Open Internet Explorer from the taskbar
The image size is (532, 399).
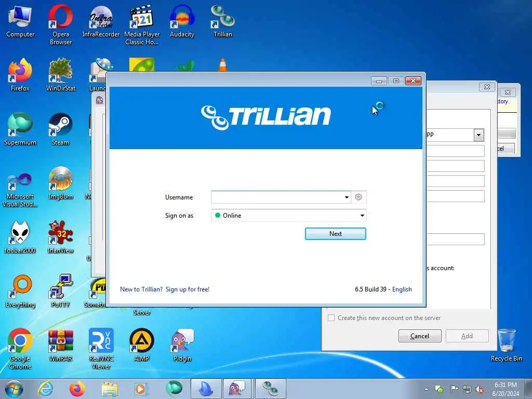[x=45, y=389]
